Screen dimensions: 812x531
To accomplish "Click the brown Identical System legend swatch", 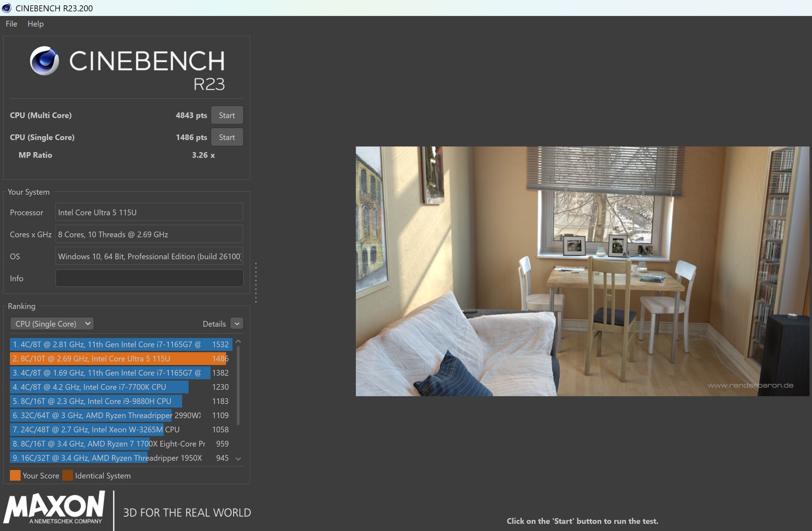I will point(67,475).
